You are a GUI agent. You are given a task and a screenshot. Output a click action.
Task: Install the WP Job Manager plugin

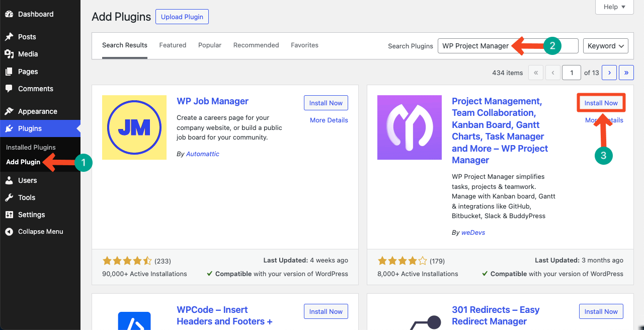pyautogui.click(x=326, y=103)
